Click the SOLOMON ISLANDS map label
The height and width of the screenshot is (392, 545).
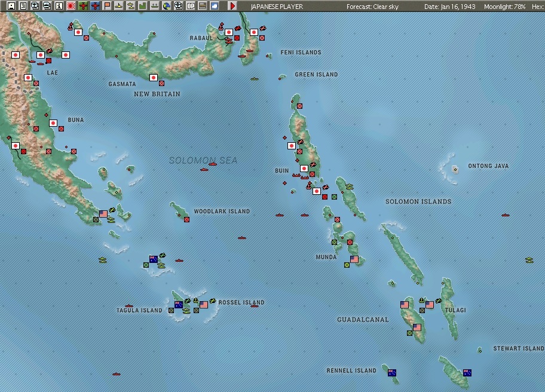click(x=418, y=201)
